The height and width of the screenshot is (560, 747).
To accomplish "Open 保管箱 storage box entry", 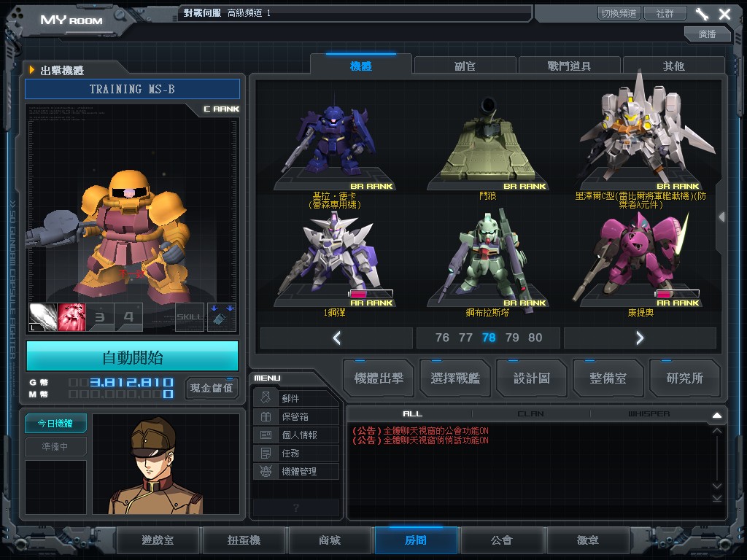I will [296, 416].
